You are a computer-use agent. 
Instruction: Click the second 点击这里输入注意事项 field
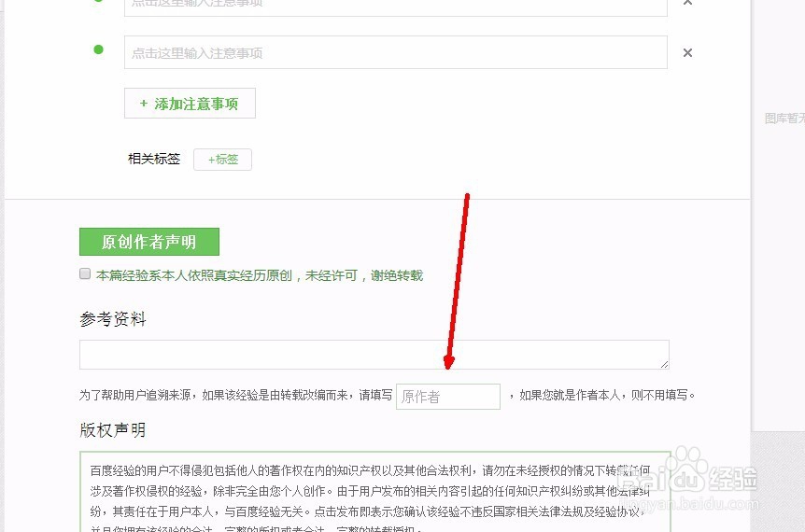395,52
